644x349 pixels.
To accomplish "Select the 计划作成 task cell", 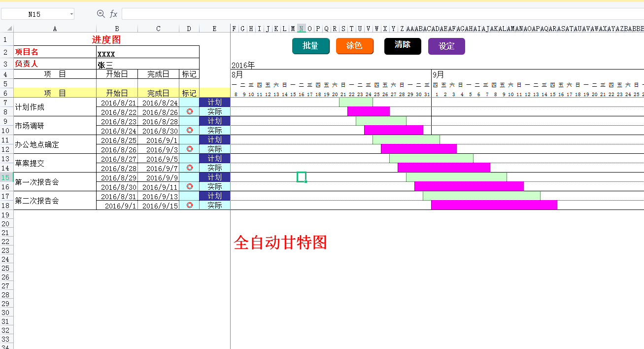I will pyautogui.click(x=55, y=107).
